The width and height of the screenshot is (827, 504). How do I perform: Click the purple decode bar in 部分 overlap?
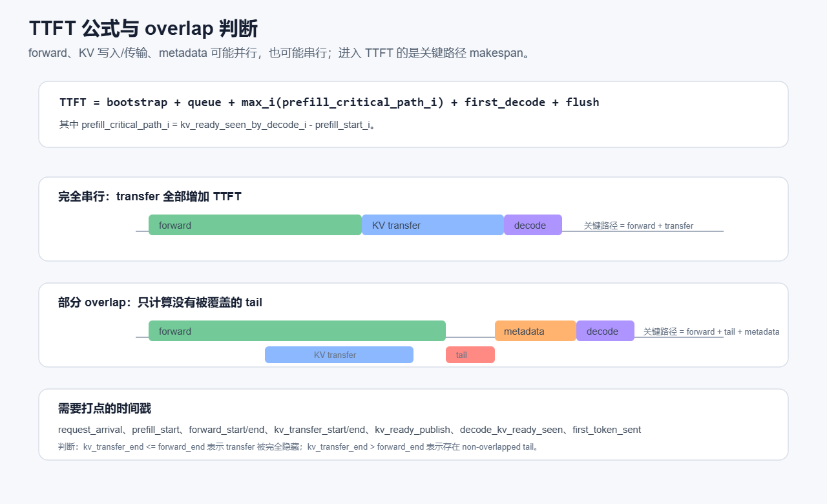coord(605,331)
